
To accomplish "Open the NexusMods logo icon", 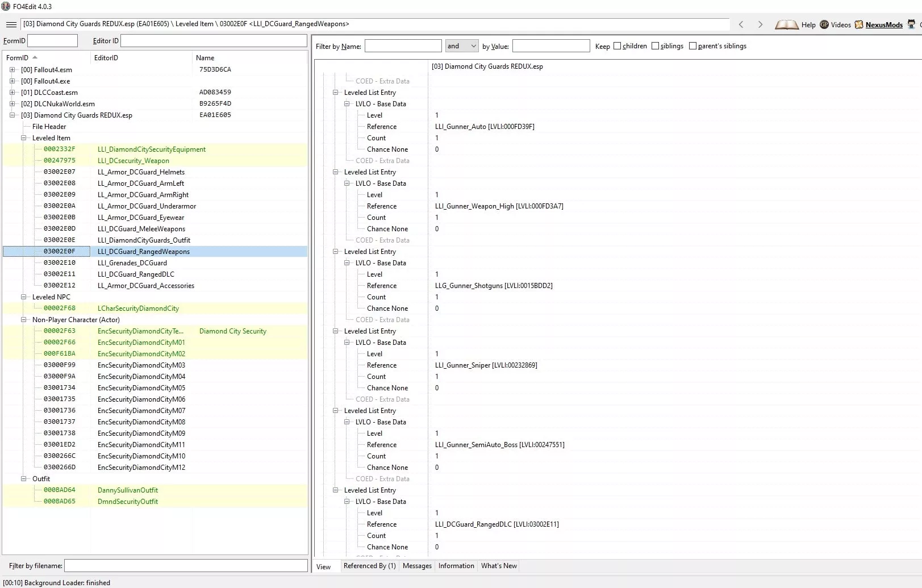I will (x=859, y=24).
